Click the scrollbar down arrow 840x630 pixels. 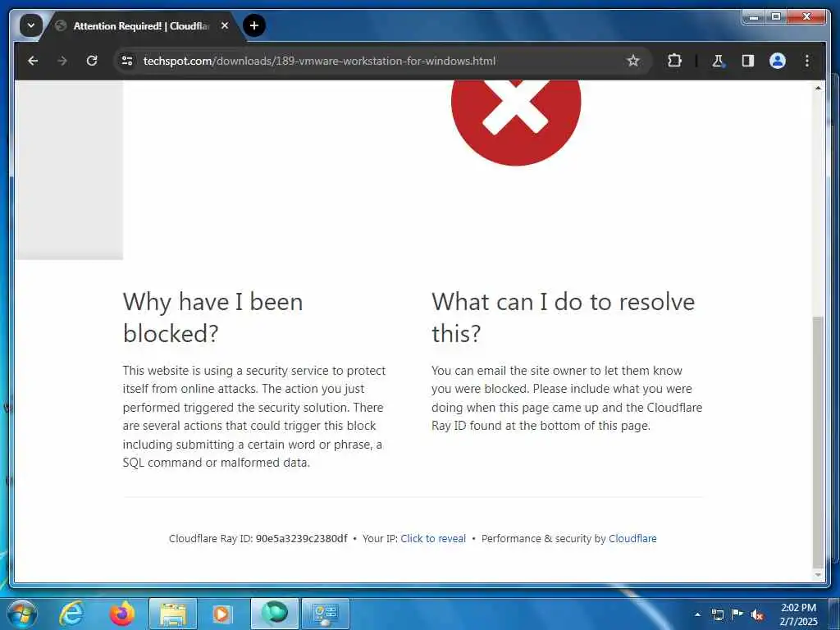(x=818, y=575)
